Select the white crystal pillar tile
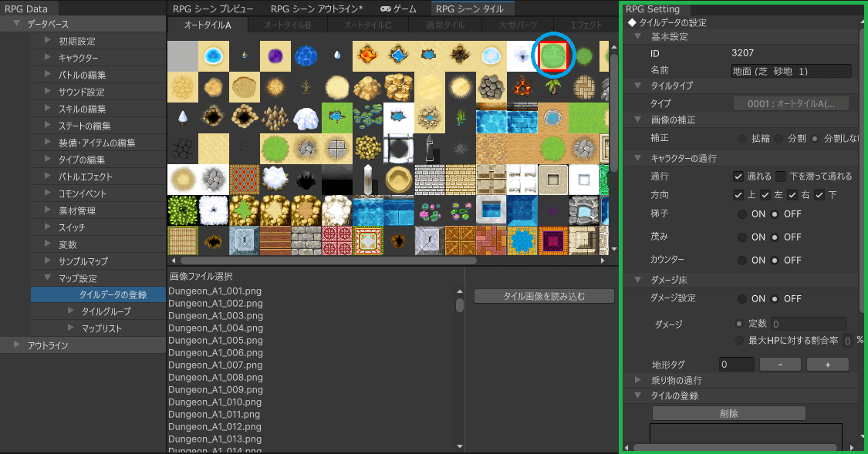This screenshot has width=868, height=454. (x=368, y=179)
